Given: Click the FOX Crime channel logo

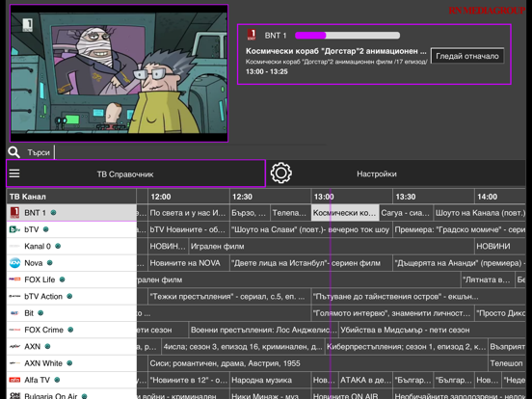Looking at the screenshot, I should pos(14,330).
